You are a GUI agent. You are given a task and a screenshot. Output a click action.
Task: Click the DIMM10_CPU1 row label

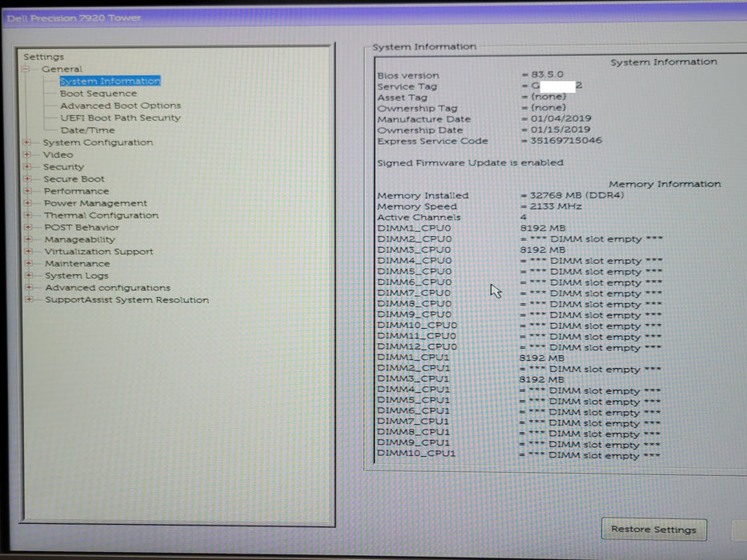pyautogui.click(x=416, y=454)
